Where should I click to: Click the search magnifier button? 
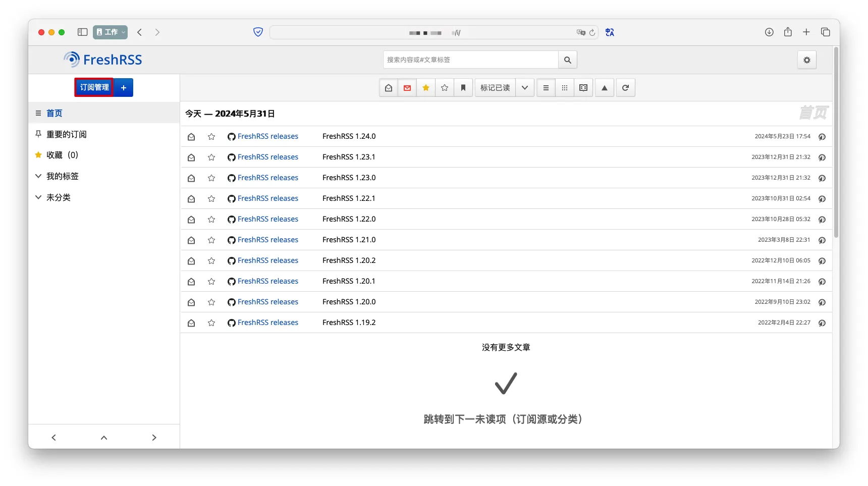567,60
